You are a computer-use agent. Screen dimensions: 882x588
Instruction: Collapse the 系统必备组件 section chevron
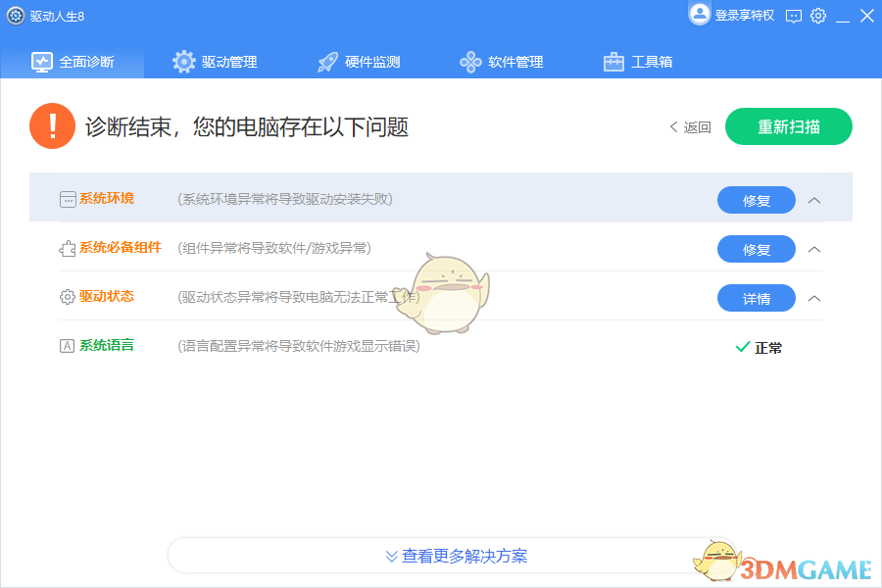coord(813,249)
